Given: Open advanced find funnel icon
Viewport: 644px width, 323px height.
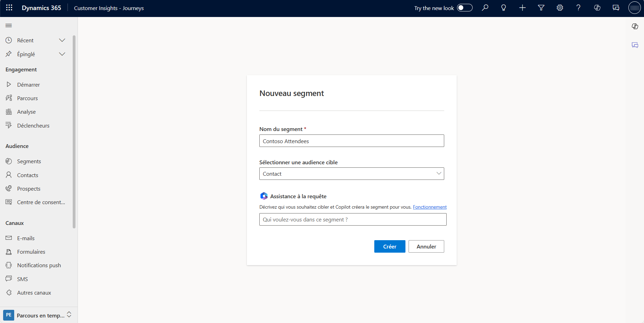Looking at the screenshot, I should pos(541,8).
